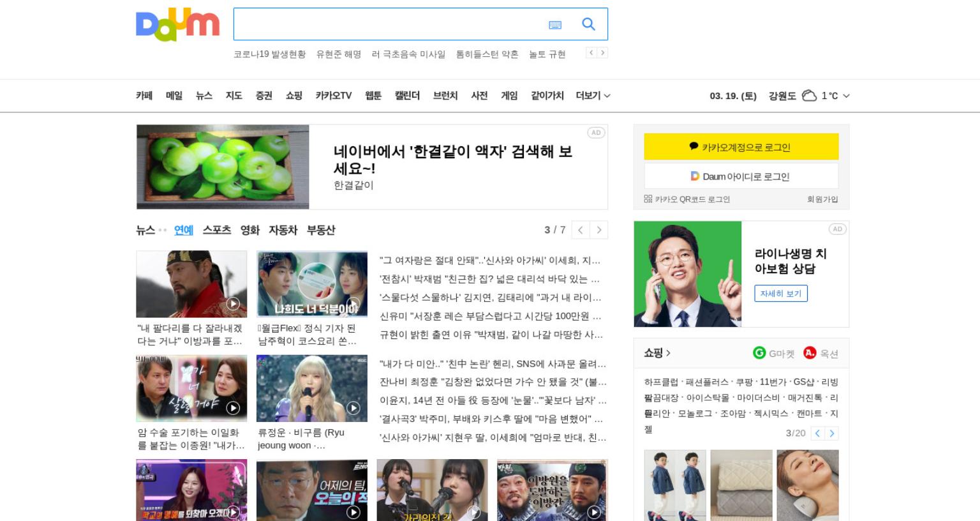Click trending keyword 유현준 해명
This screenshot has height=521, width=980.
pyautogui.click(x=339, y=54)
